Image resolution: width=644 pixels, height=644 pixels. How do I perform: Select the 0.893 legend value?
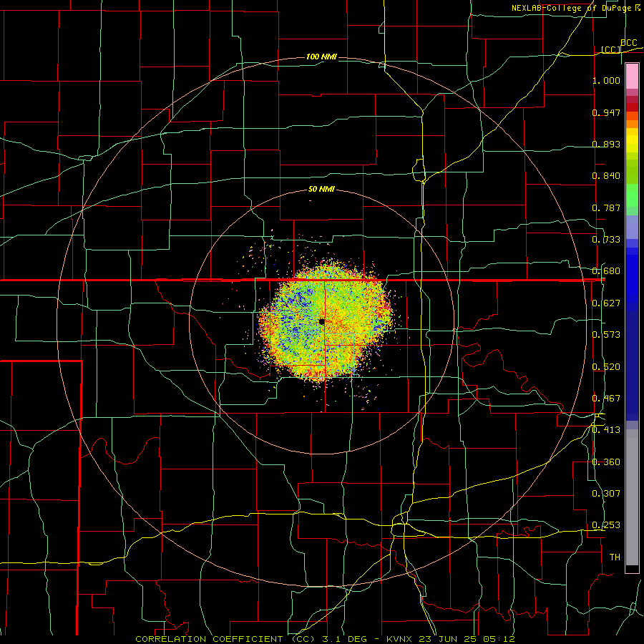coord(606,144)
